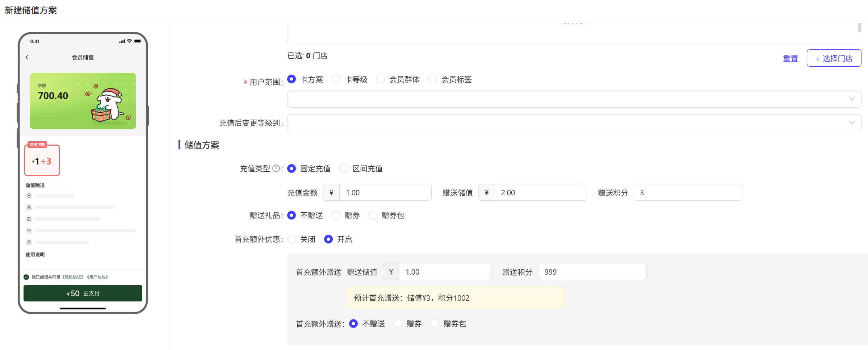Screen dimensions: 868x350
Task: Select the 会员群体 radio button
Action: click(381, 79)
